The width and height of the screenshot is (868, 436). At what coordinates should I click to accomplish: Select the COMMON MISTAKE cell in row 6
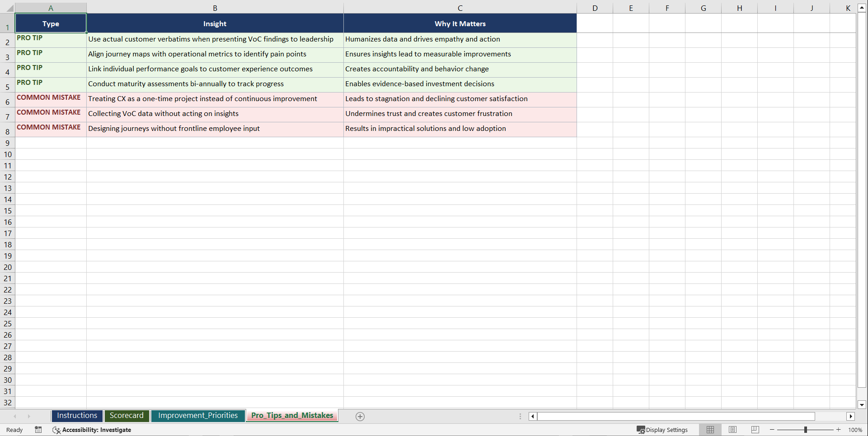click(x=49, y=100)
